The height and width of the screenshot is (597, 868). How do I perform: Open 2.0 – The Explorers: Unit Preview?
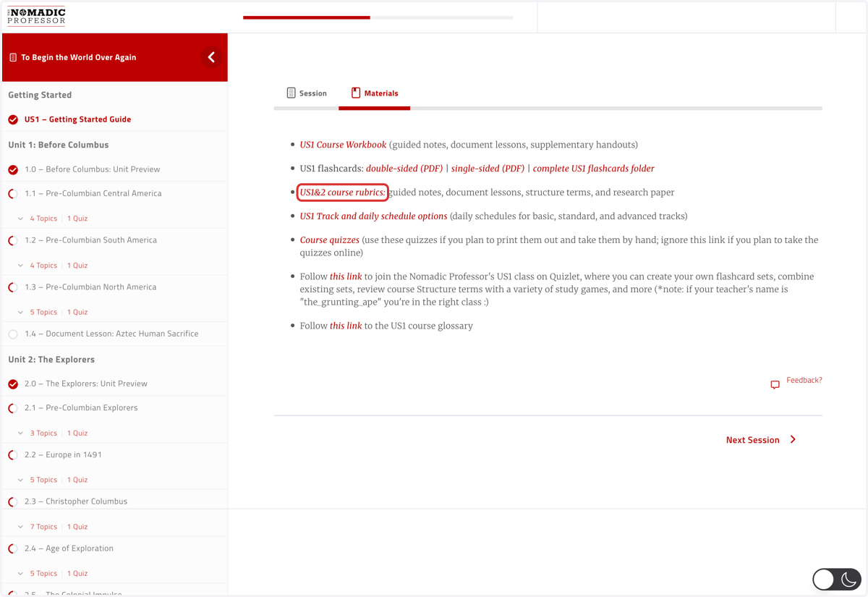[85, 384]
